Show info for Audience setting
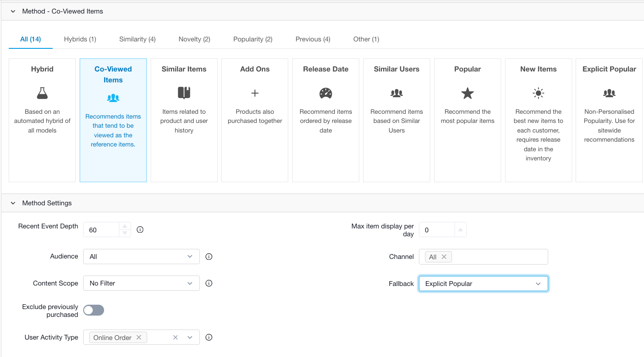644x357 pixels. click(x=209, y=257)
